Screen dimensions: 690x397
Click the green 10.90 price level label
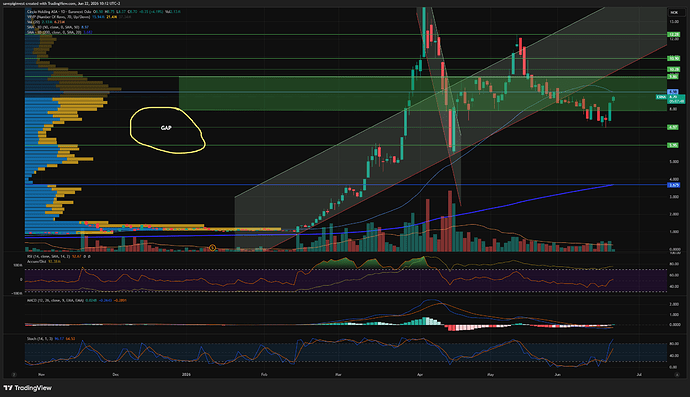(x=674, y=58)
